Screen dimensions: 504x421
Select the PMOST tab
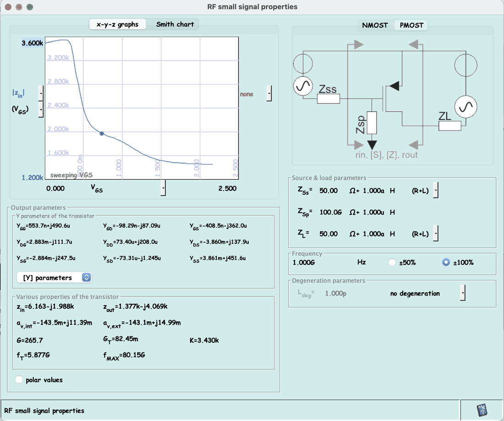point(411,25)
